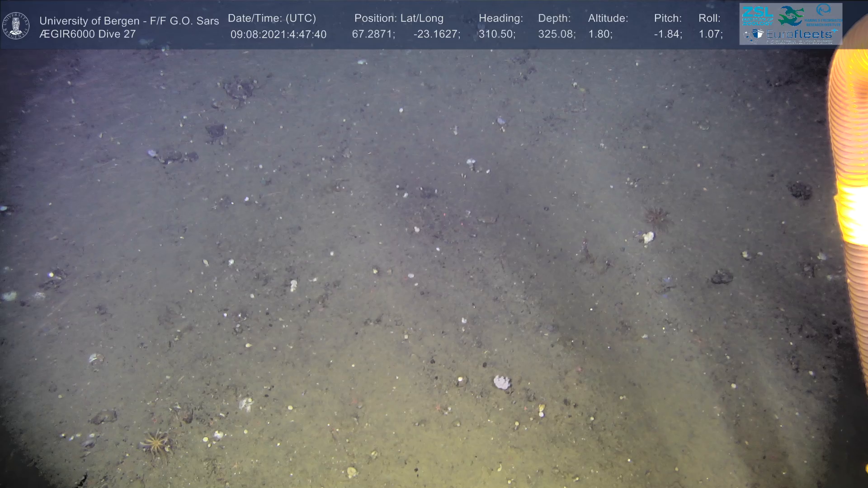Click the Marine & Freshwater Research Institute logo

coord(824,15)
